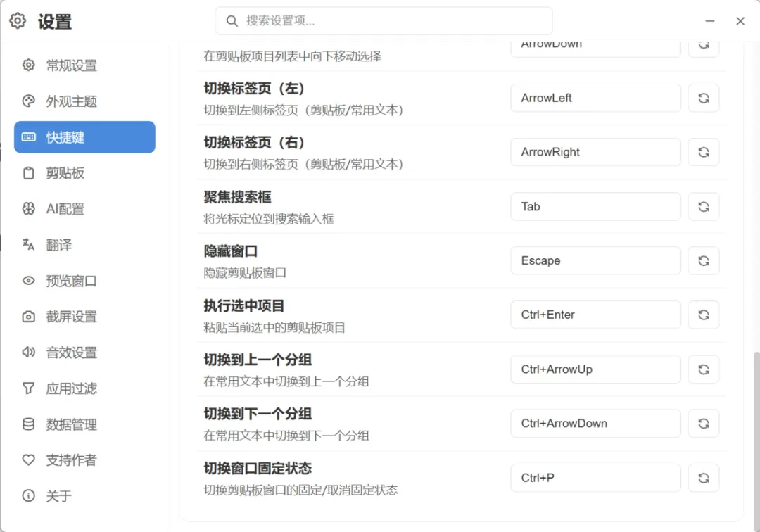The image size is (760, 532).
Task: Minimize the settings window
Action: pos(709,21)
